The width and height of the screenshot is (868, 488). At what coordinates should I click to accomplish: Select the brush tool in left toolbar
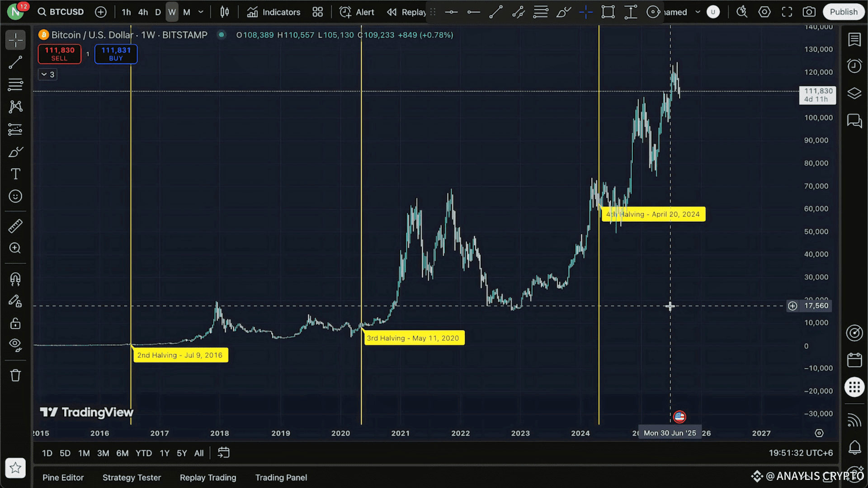tap(15, 152)
